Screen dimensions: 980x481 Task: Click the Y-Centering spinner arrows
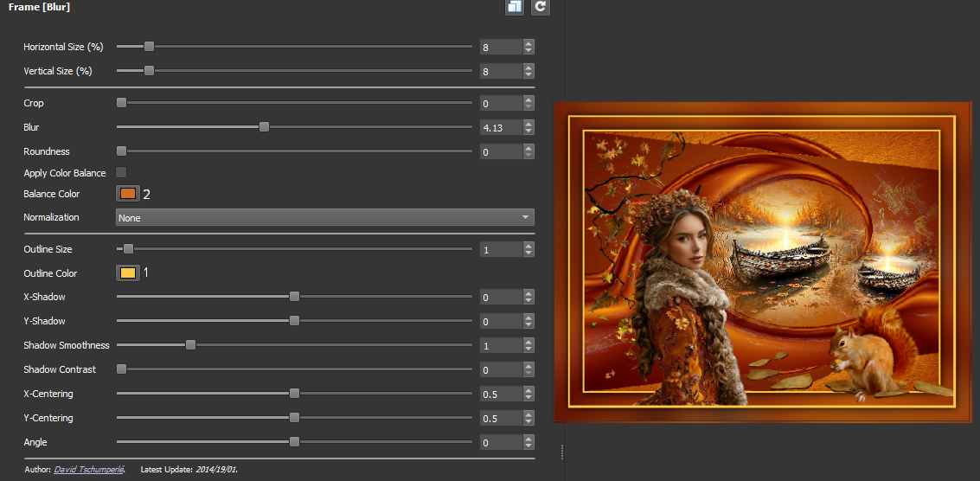(528, 418)
